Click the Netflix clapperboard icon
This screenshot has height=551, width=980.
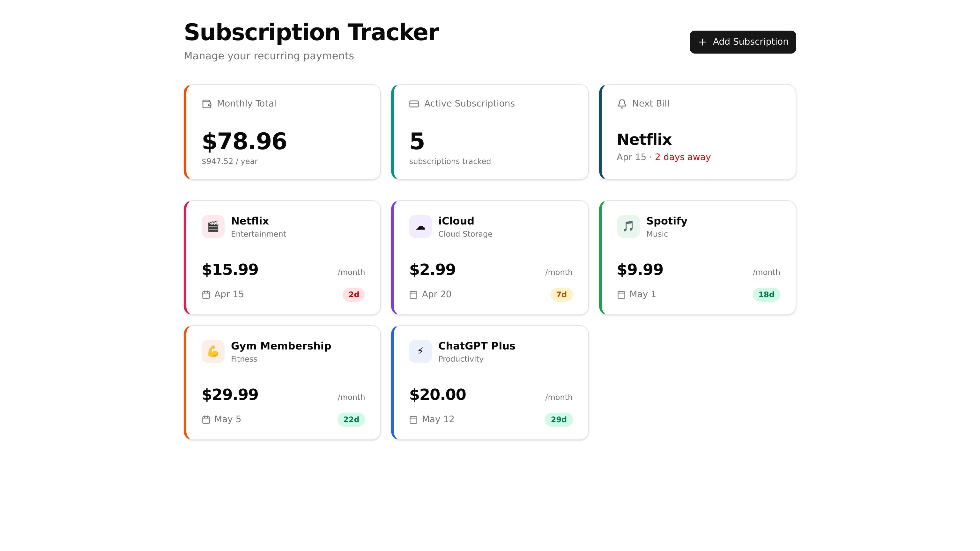tap(213, 226)
